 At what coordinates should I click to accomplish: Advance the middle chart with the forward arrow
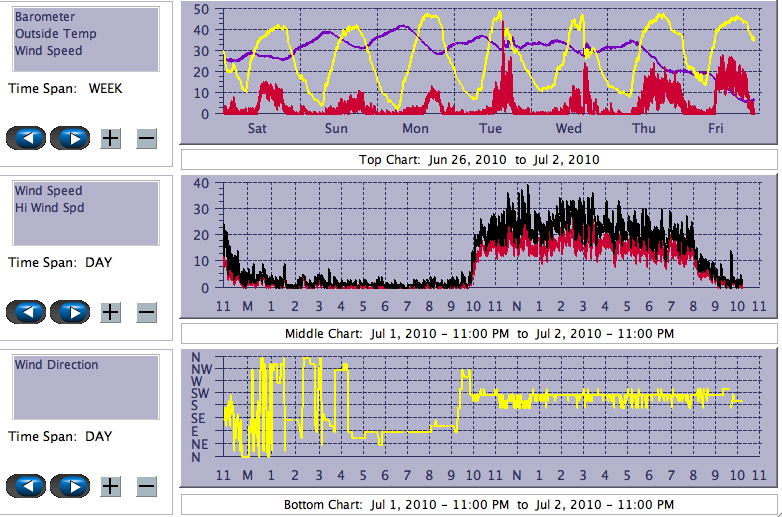coord(69,312)
